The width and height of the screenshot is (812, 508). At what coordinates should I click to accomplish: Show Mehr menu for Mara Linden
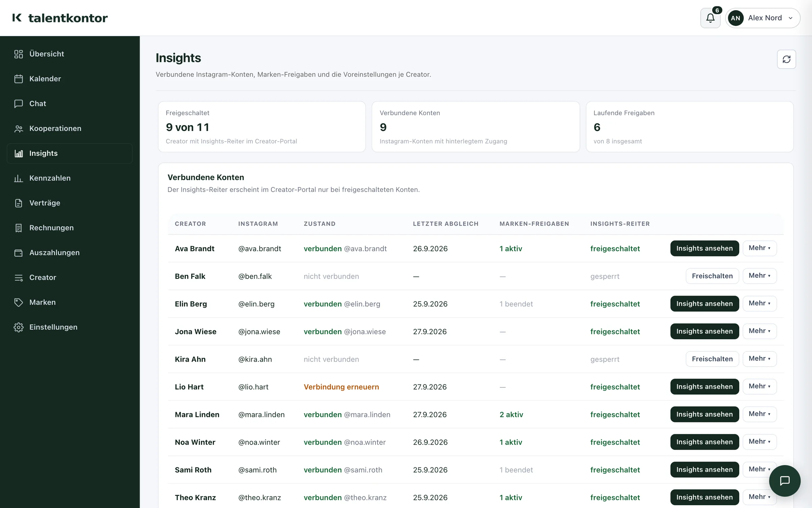[x=760, y=414]
